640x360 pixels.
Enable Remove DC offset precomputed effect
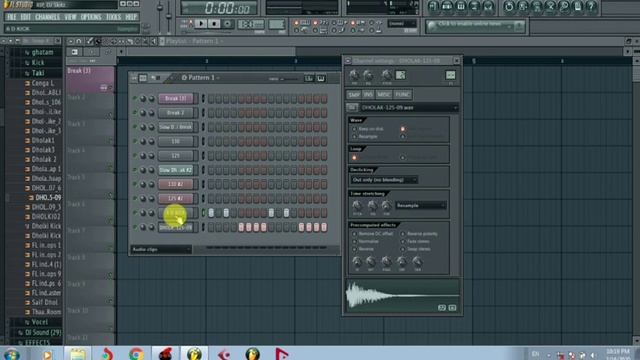pyautogui.click(x=373, y=234)
